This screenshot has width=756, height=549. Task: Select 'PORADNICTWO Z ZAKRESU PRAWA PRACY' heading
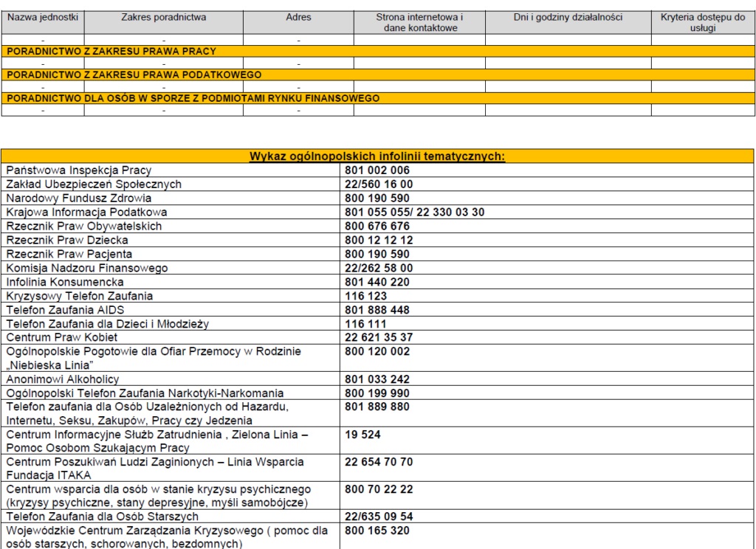click(111, 52)
